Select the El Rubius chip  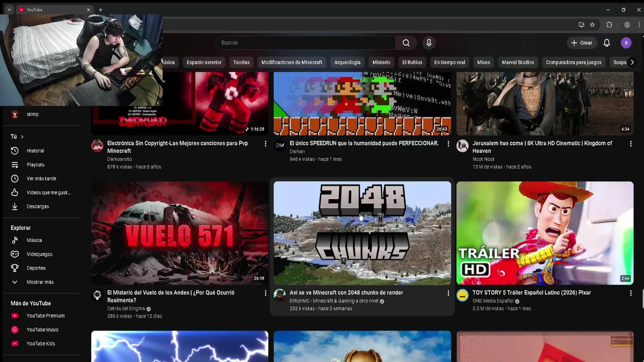[x=412, y=62]
